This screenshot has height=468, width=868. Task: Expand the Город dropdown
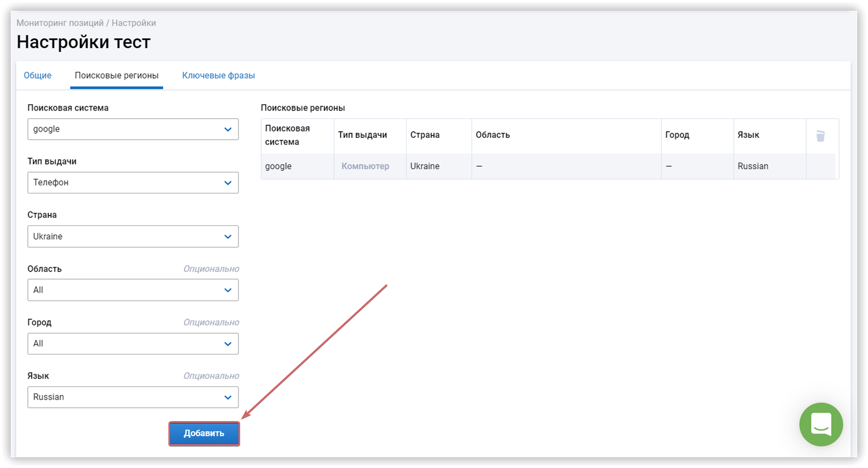pyautogui.click(x=133, y=343)
